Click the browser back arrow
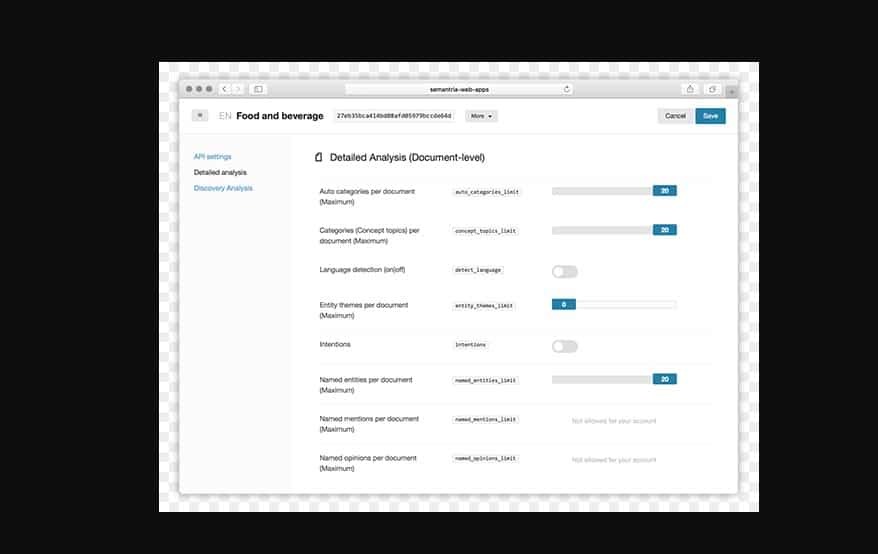This screenshot has width=878, height=554. click(x=224, y=89)
